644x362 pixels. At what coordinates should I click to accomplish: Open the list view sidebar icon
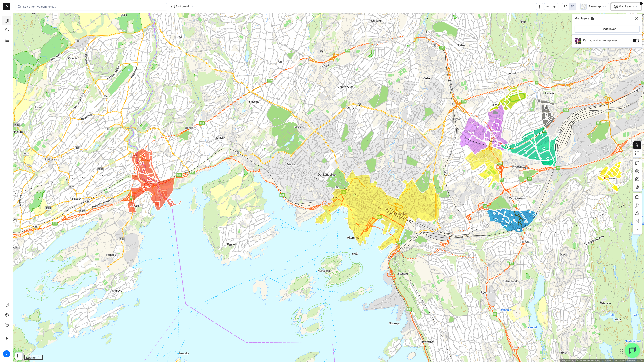(x=7, y=40)
